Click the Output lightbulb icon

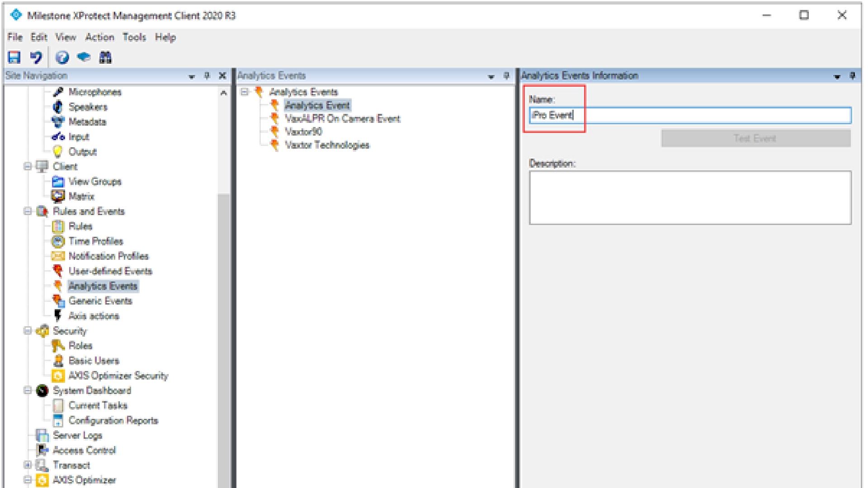58,151
